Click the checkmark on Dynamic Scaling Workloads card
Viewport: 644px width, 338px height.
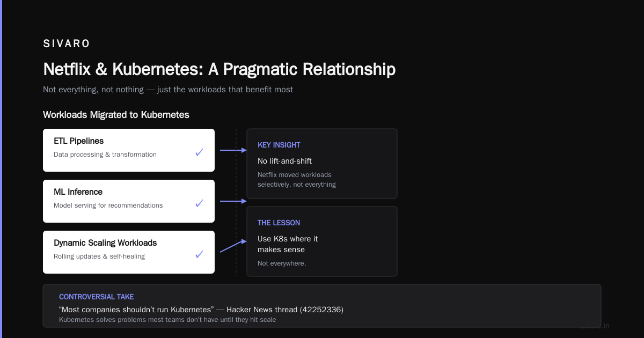[x=199, y=254]
